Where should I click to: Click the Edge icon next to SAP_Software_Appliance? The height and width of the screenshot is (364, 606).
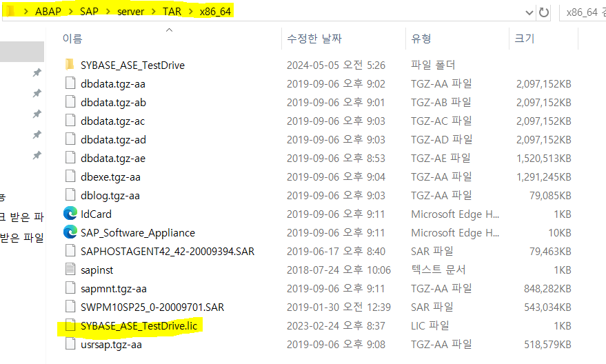coord(70,232)
